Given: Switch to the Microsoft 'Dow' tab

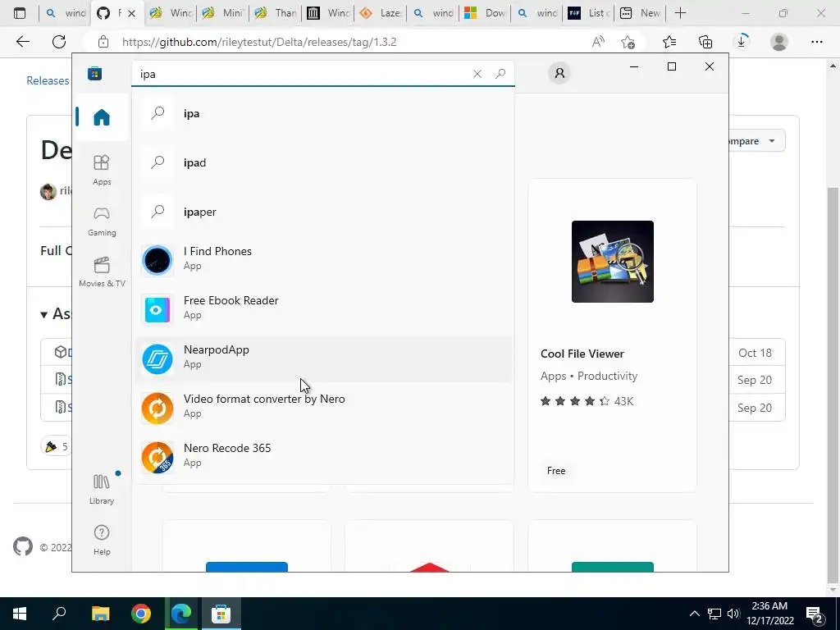Looking at the screenshot, I should tap(485, 13).
